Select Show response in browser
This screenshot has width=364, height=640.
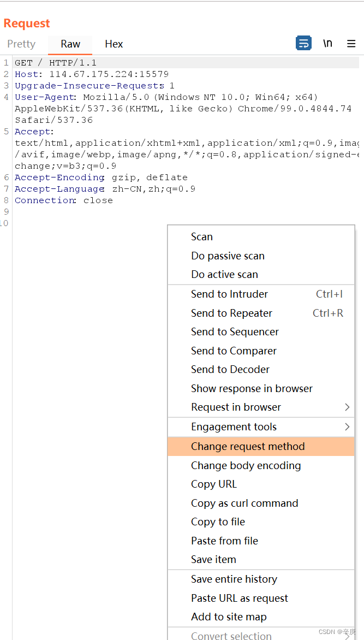tap(252, 388)
